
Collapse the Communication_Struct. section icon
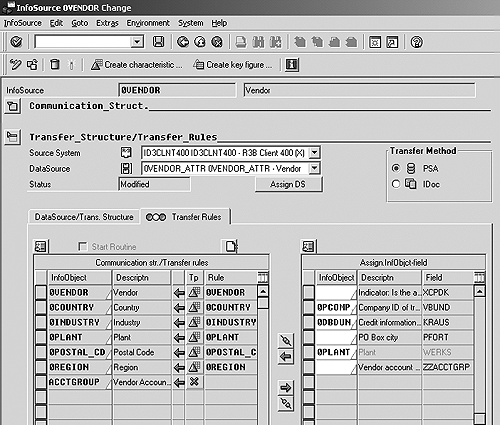tap(13, 106)
